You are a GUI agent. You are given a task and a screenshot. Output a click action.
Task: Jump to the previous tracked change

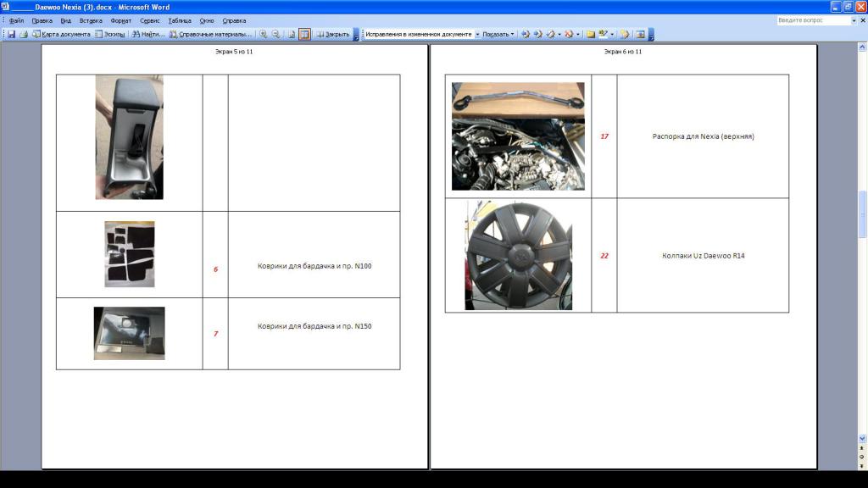[x=526, y=35]
